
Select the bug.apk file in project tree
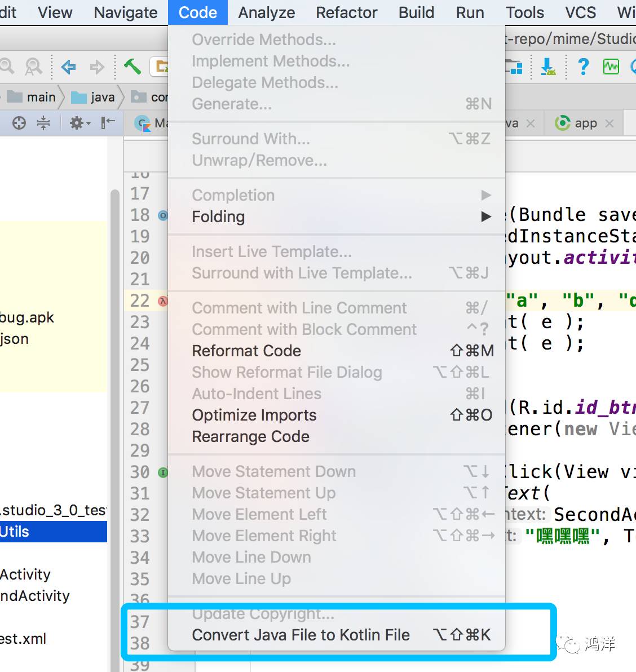coord(27,317)
